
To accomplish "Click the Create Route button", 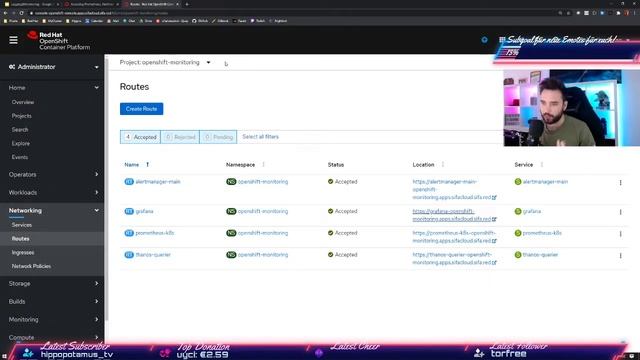I will (x=141, y=109).
